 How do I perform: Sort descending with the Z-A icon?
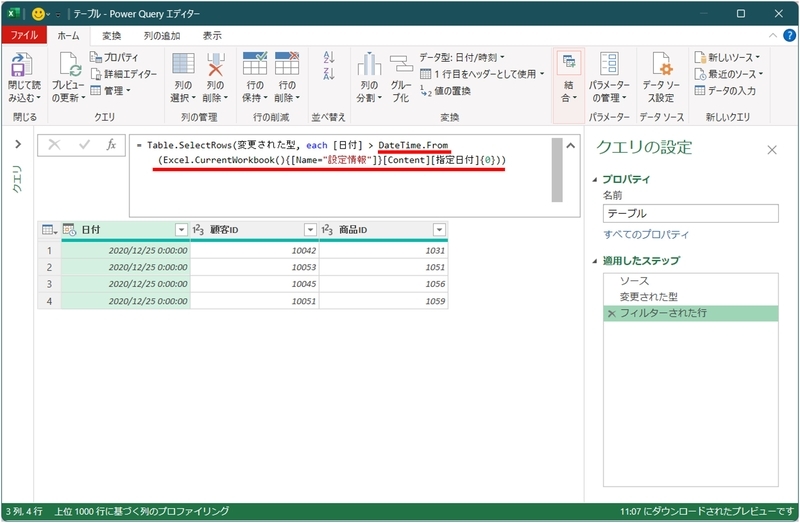click(x=329, y=73)
